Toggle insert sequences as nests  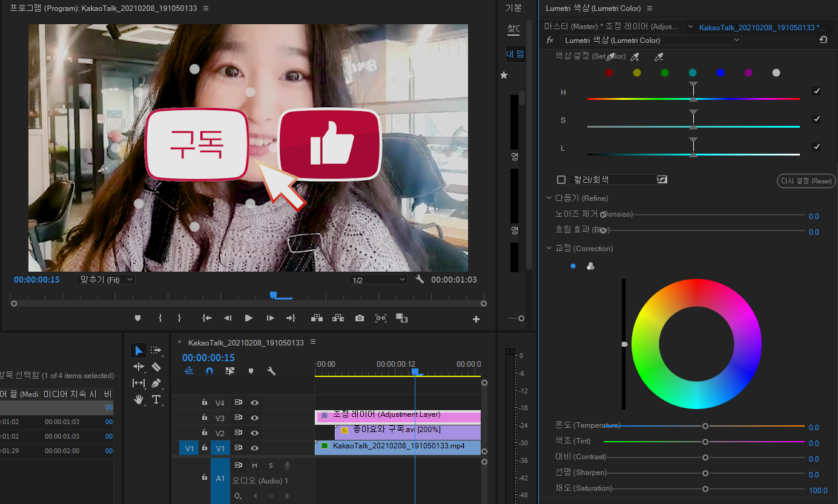[x=189, y=371]
